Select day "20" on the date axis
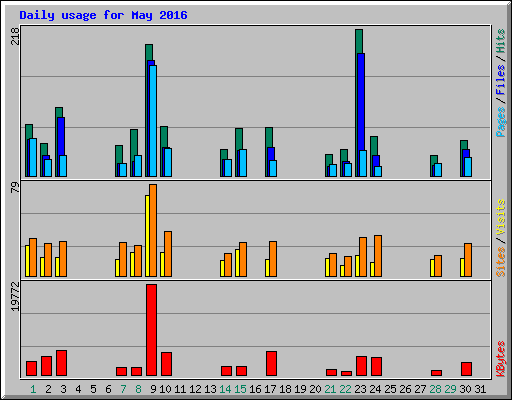 (315, 389)
